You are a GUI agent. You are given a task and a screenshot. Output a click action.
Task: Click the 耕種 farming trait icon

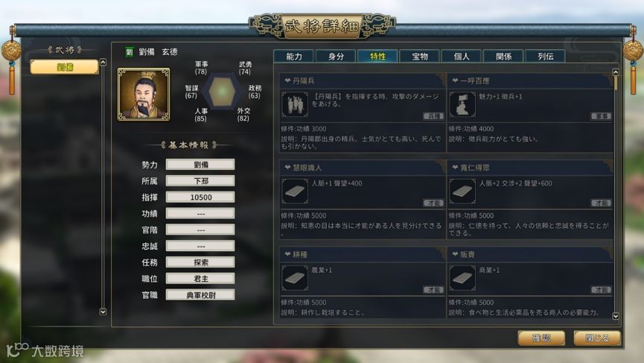pyautogui.click(x=295, y=278)
